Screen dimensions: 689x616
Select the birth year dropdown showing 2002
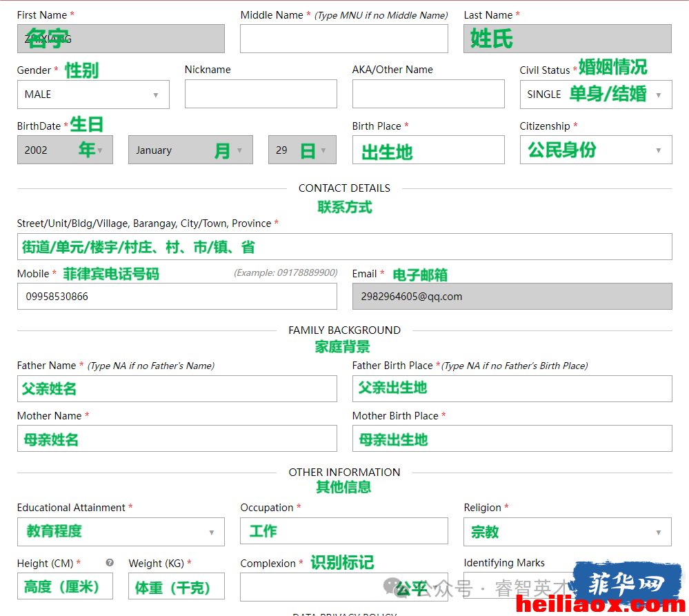tap(65, 150)
